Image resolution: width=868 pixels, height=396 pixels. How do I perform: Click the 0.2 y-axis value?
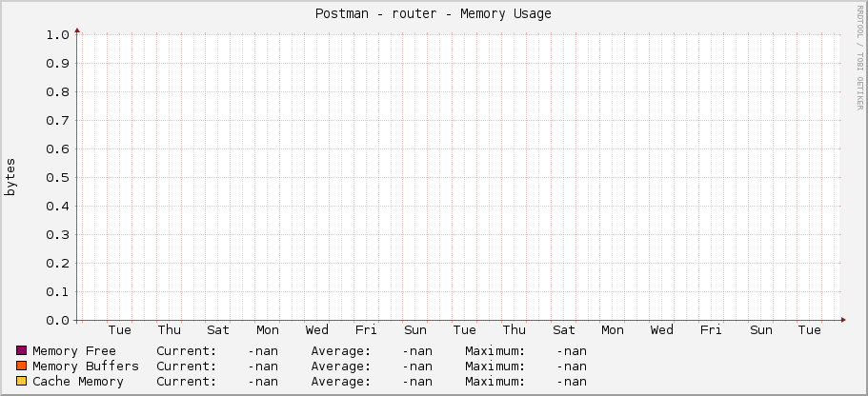pyautogui.click(x=57, y=264)
